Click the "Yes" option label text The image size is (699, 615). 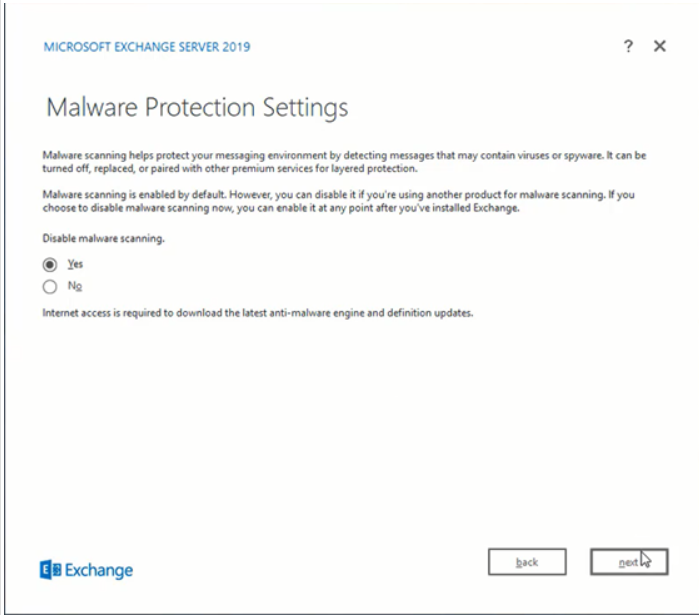[75, 265]
